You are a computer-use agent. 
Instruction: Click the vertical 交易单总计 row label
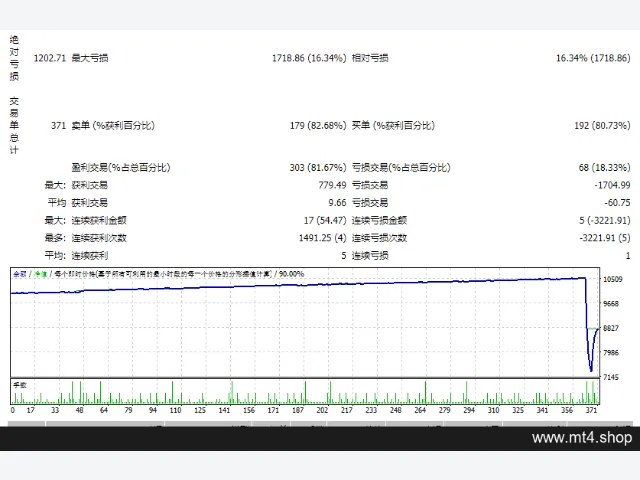click(14, 125)
